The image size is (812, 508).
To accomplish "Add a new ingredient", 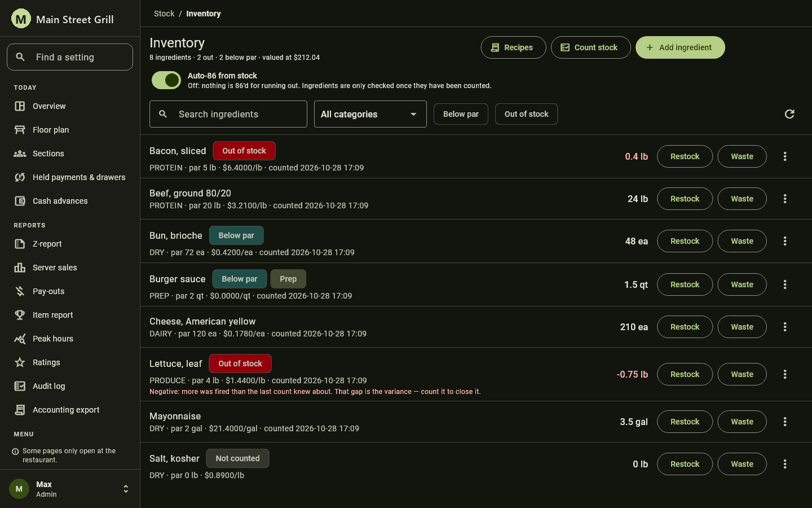I will click(680, 47).
